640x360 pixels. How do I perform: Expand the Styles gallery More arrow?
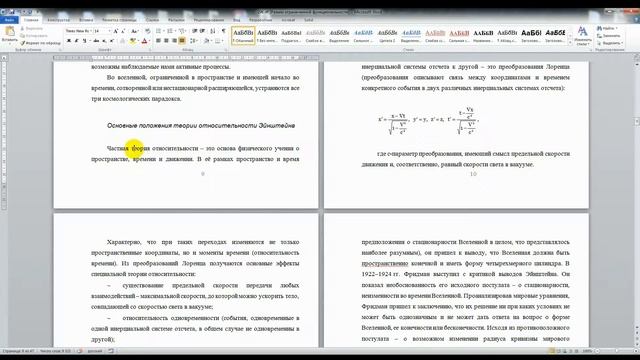570,42
